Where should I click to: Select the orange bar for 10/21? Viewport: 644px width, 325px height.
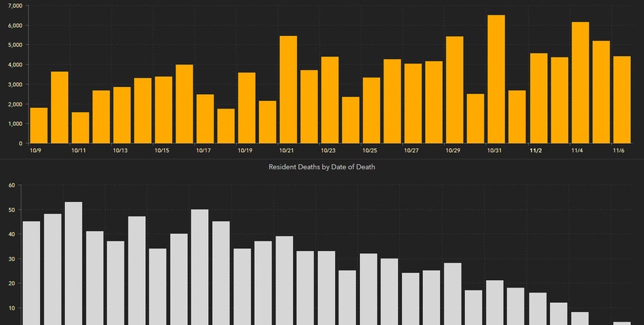288,90
